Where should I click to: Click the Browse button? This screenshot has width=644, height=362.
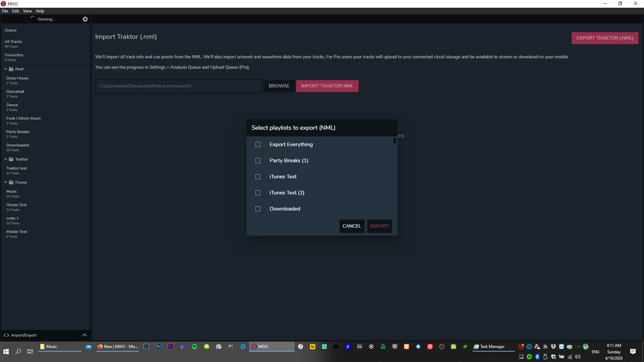pyautogui.click(x=279, y=86)
